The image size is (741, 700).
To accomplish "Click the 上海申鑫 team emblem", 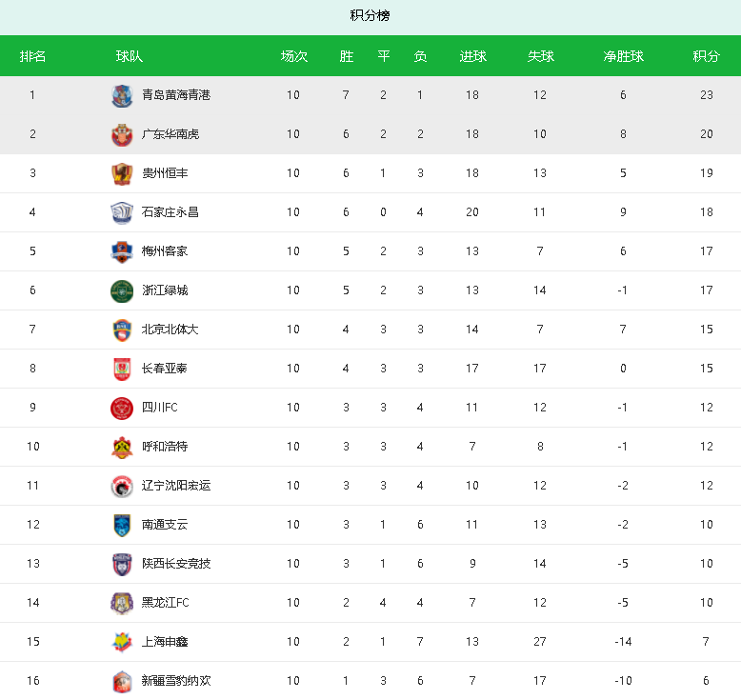I will click(122, 642).
